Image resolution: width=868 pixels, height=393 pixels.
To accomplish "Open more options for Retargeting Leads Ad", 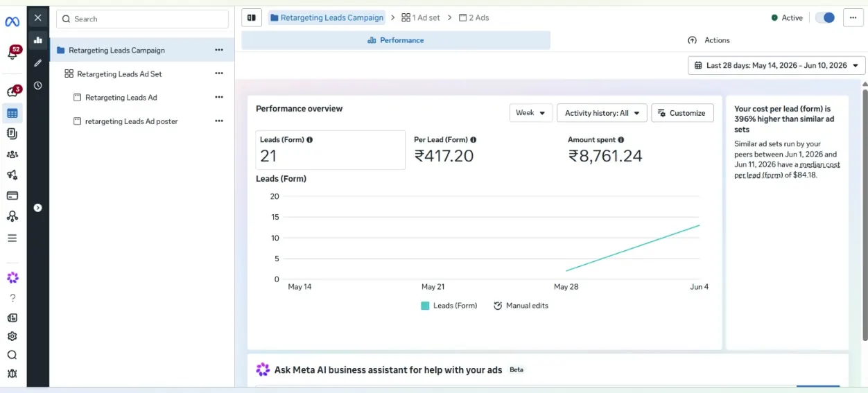I will tap(219, 98).
